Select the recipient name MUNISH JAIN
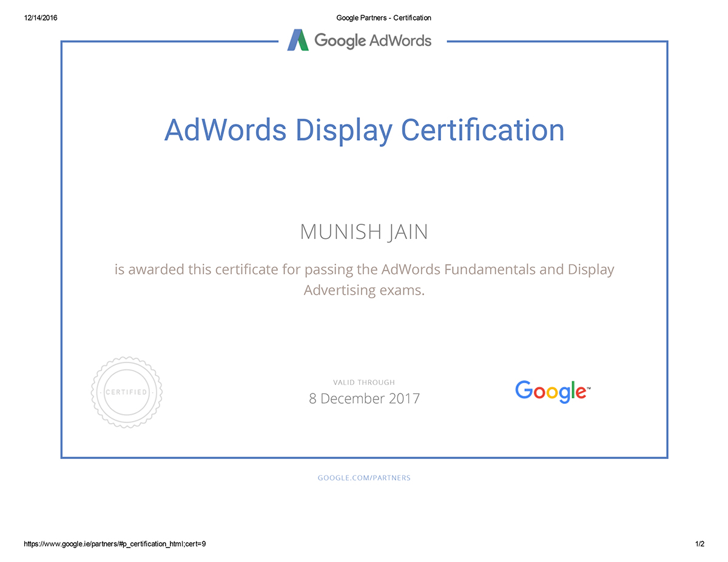728x562 pixels. pyautogui.click(x=364, y=232)
